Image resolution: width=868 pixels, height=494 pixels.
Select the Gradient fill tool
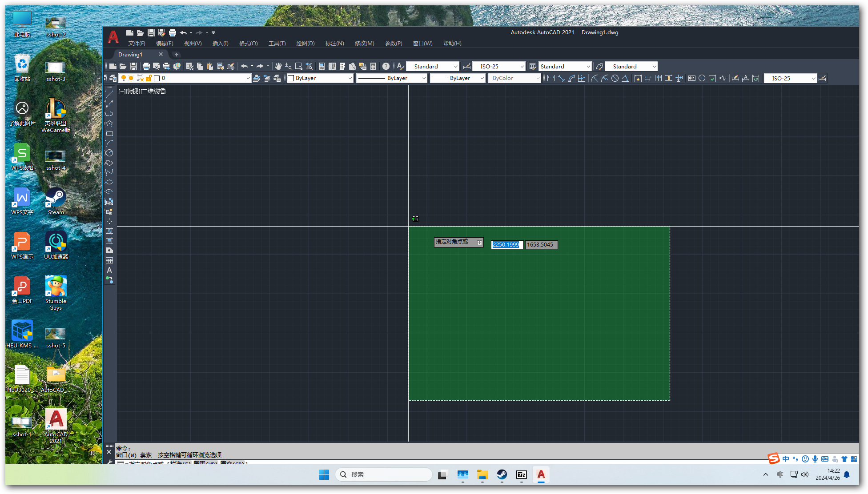tap(109, 241)
